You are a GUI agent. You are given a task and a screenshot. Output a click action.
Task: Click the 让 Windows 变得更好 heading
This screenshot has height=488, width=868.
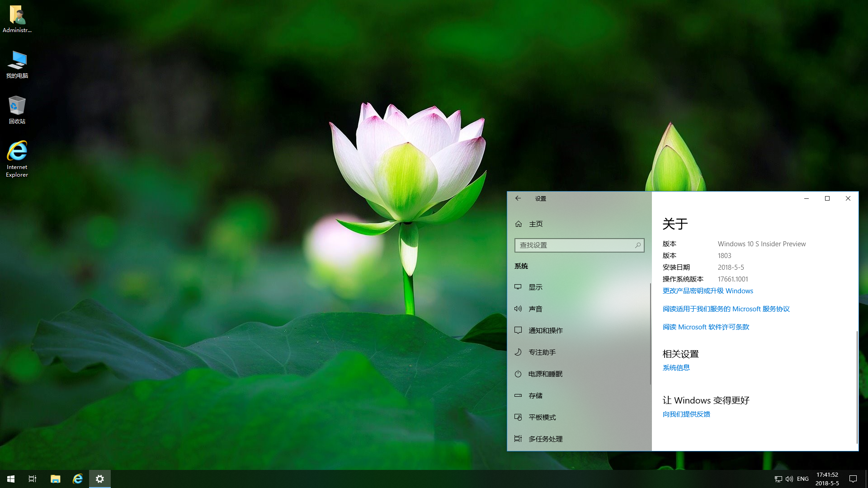706,400
